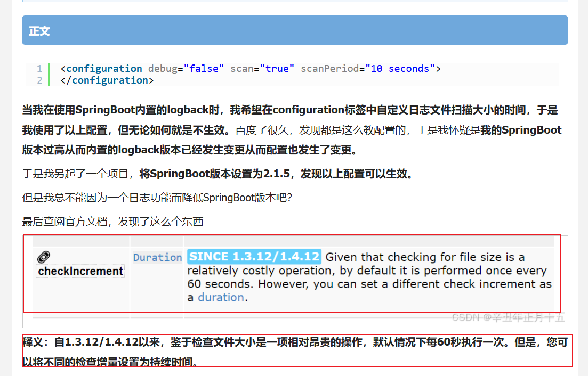
Task: Click code line number 2
Action: click(x=40, y=80)
